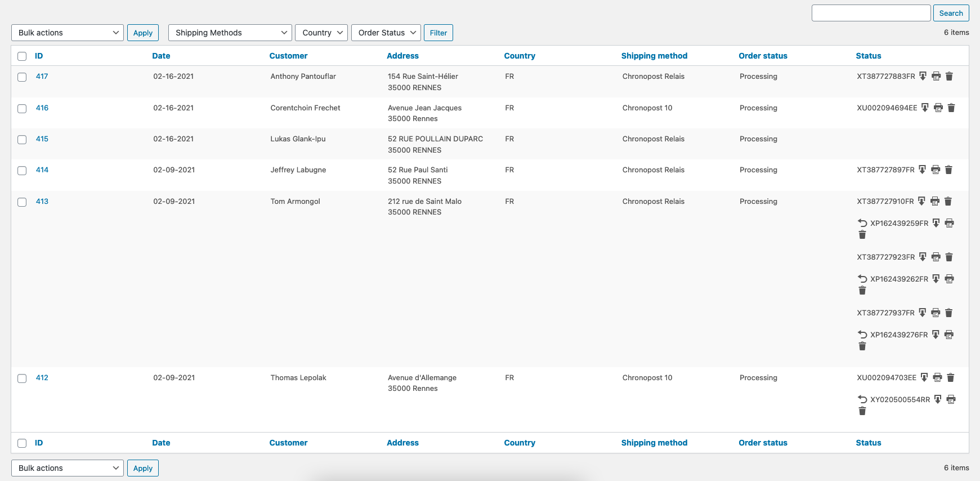980x481 pixels.
Task: Download return label XP162439262FR
Action: [936, 279]
